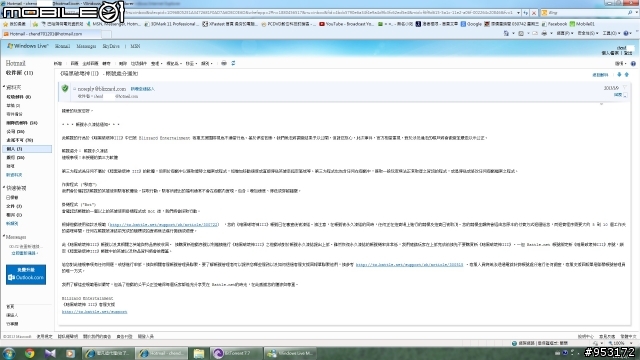Screen dimensions: 640x360
Task: Click the Hotmail title in left sidebar
Action: coord(16,63)
